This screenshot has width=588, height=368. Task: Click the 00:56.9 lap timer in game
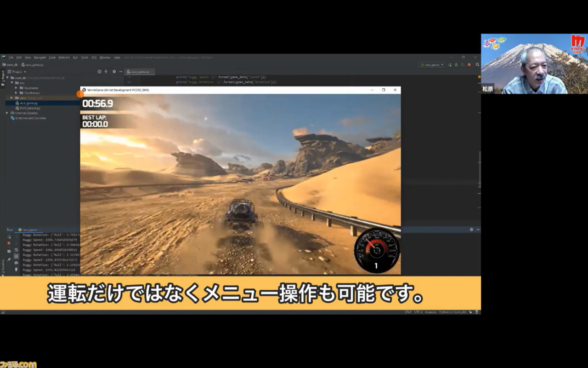point(97,104)
